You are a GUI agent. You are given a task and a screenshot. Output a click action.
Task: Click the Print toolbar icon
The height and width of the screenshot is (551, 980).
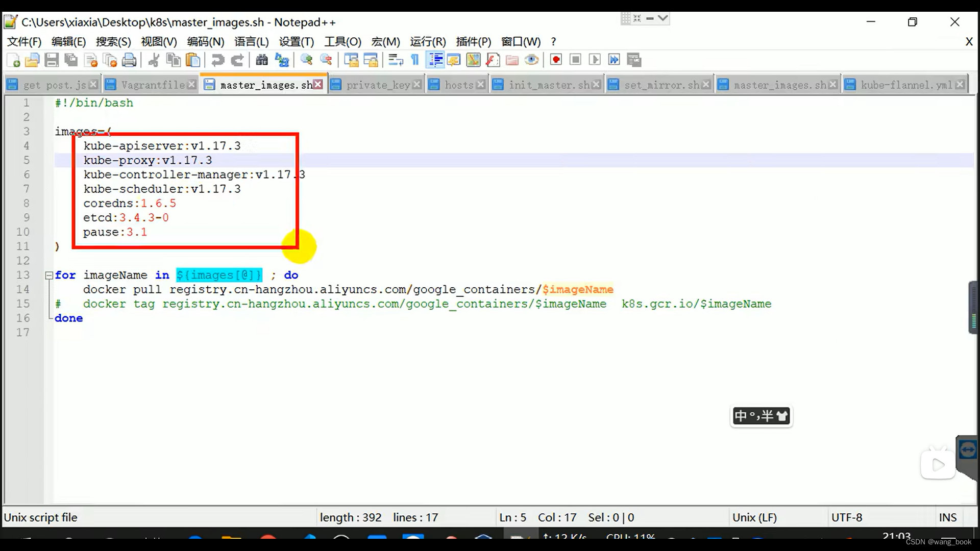(x=130, y=60)
